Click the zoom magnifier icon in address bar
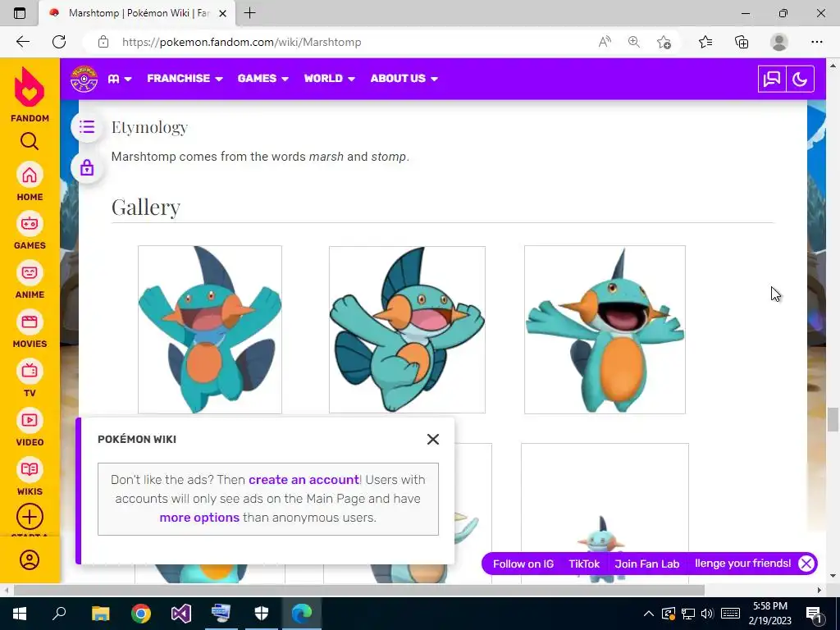 point(634,42)
